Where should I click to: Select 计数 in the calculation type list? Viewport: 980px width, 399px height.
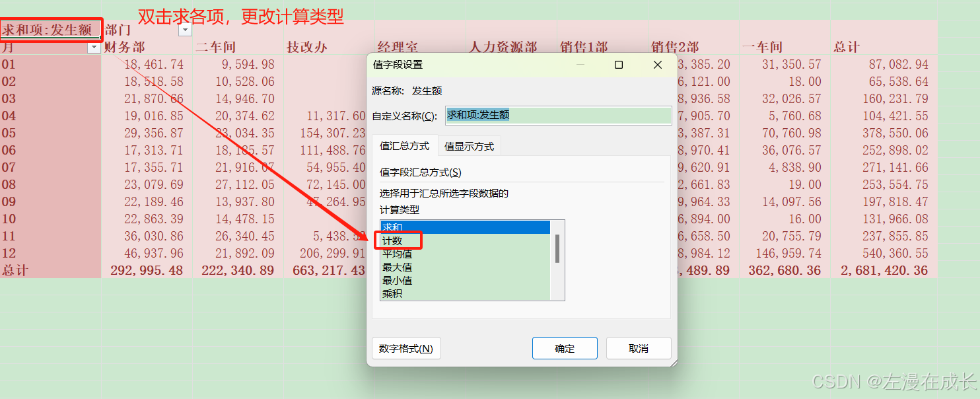(466, 241)
